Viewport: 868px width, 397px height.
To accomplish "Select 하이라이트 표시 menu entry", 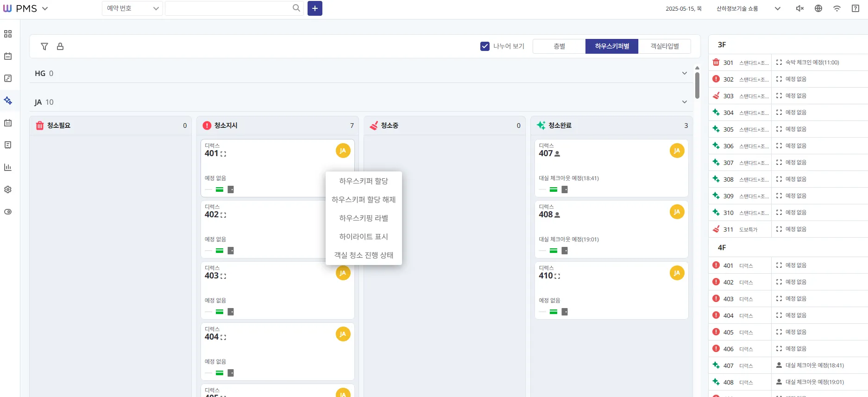I will click(x=364, y=237).
